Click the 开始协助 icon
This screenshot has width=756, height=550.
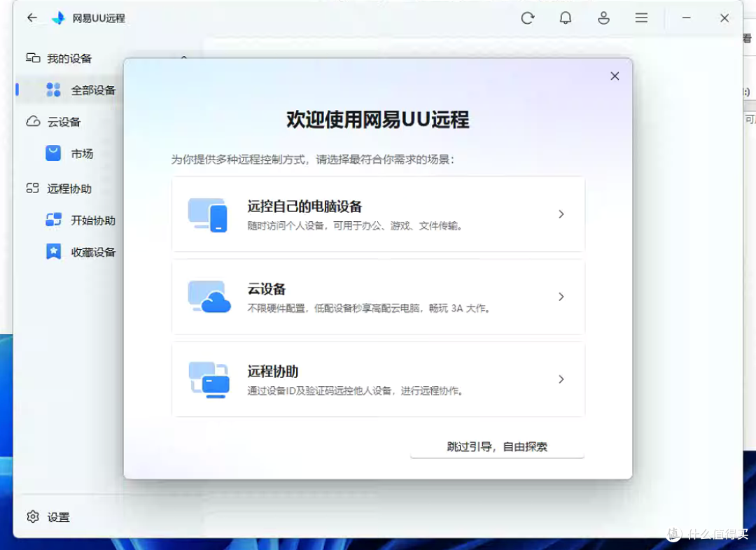[x=53, y=220]
